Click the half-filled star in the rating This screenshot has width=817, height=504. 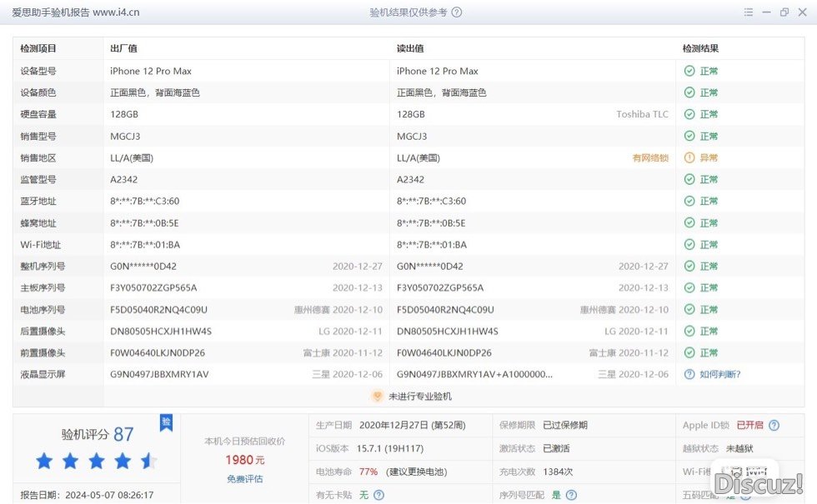tap(149, 461)
